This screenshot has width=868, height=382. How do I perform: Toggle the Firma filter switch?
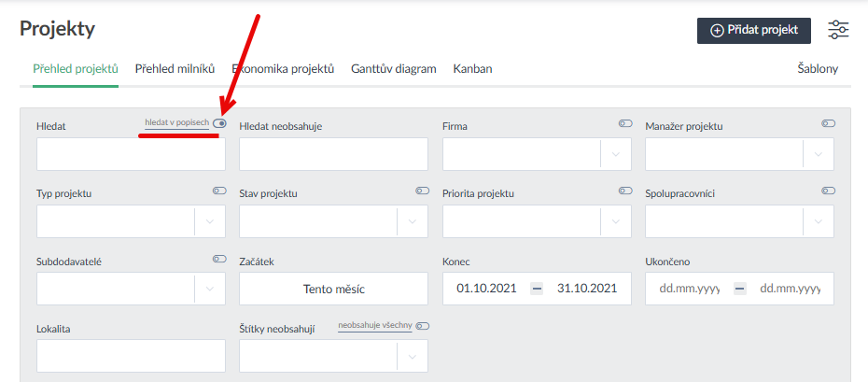tap(625, 123)
